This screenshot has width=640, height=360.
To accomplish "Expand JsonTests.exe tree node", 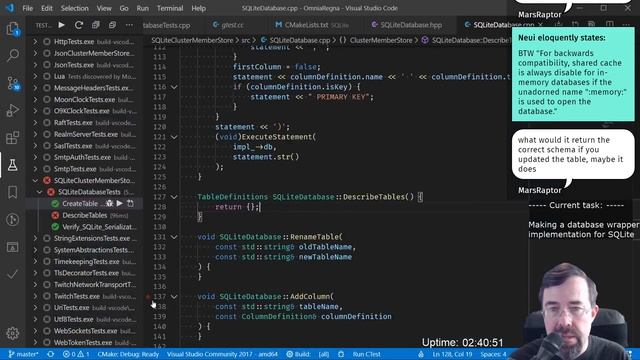I will point(36,64).
